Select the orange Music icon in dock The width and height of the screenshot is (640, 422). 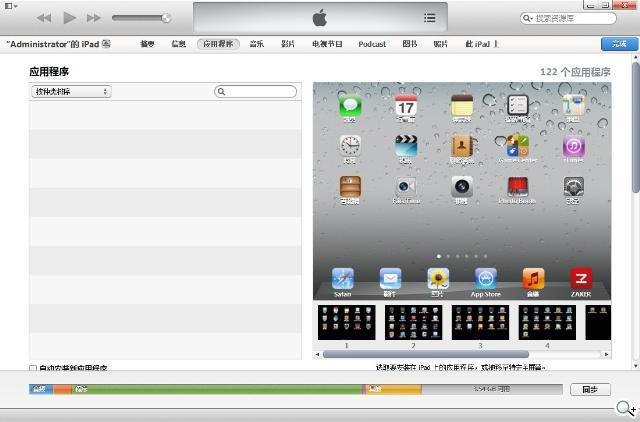coord(533,279)
